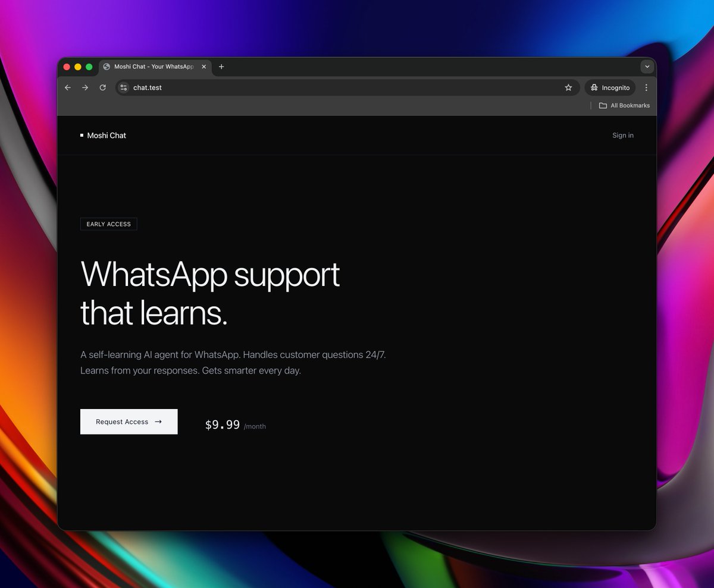Select the Moshi Chat browser tab

[155, 67]
